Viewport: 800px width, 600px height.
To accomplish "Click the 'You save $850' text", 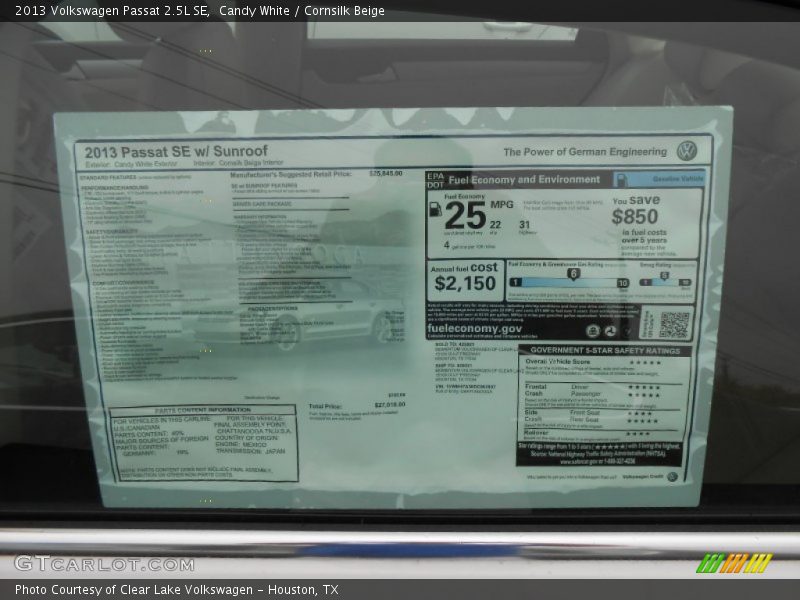I will 636,210.
